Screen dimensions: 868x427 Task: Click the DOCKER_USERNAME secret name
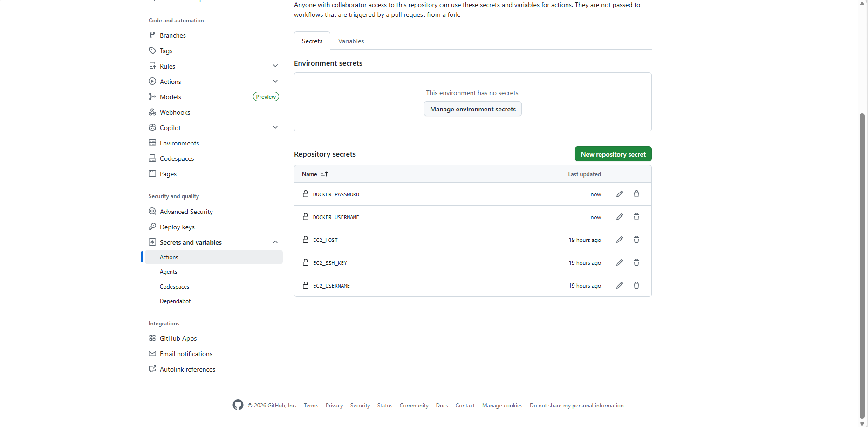pos(336,217)
